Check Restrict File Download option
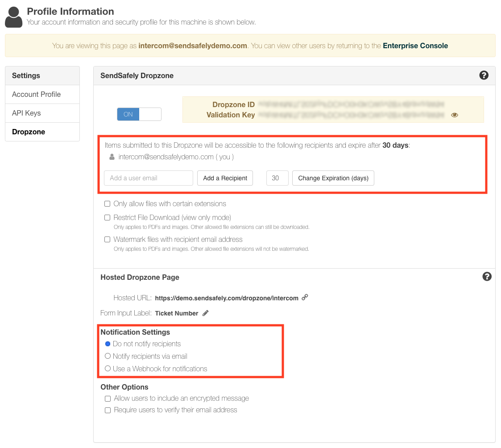The height and width of the screenshot is (448, 501). pos(107,218)
